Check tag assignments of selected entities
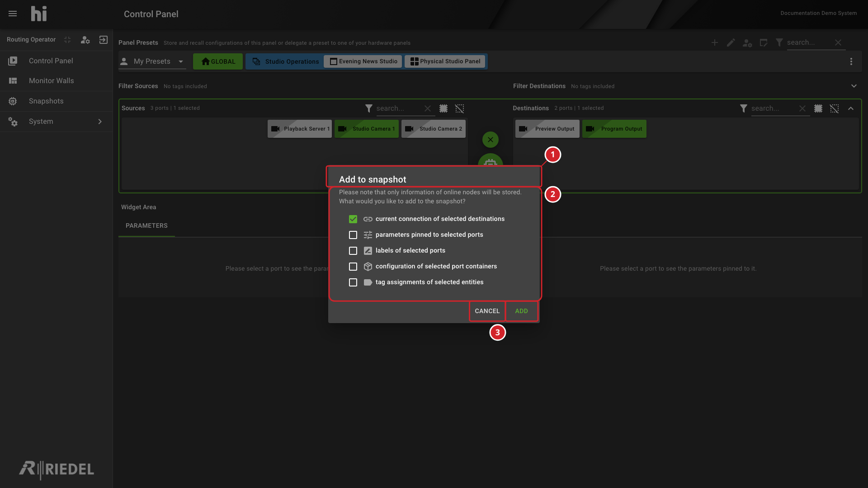This screenshot has width=868, height=488. click(353, 282)
